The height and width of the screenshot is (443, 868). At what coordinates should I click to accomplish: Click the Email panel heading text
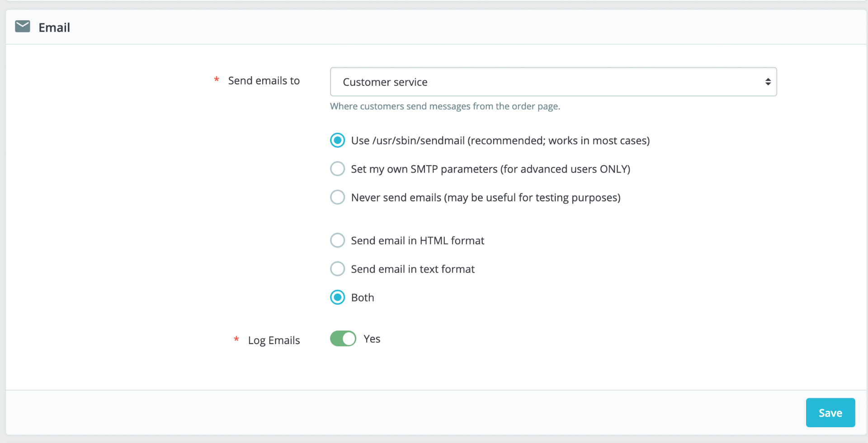[54, 28]
